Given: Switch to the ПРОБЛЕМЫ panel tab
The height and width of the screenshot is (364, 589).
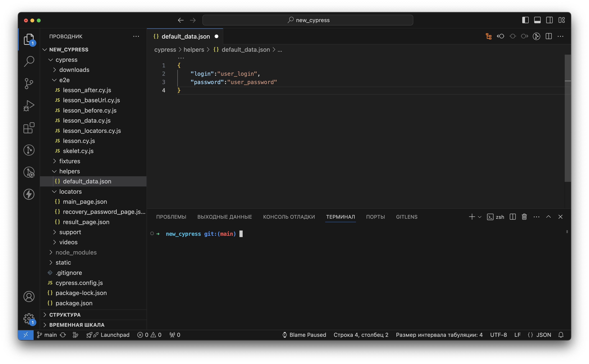Looking at the screenshot, I should [x=171, y=217].
